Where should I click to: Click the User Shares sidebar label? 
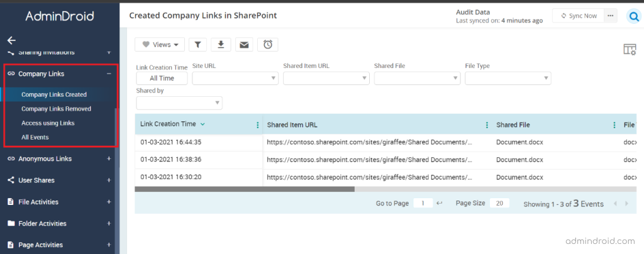[x=36, y=180]
